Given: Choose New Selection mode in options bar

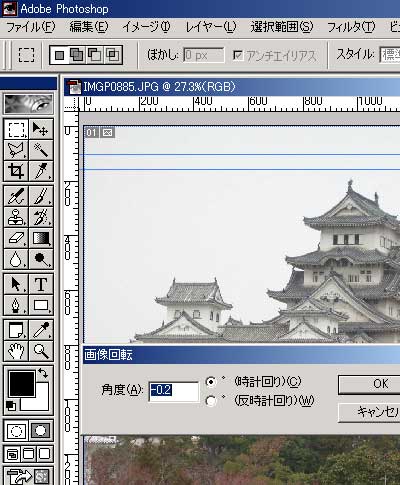Looking at the screenshot, I should (60, 55).
